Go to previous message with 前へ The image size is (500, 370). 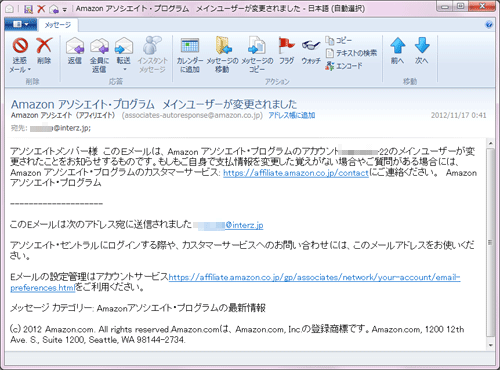click(397, 50)
